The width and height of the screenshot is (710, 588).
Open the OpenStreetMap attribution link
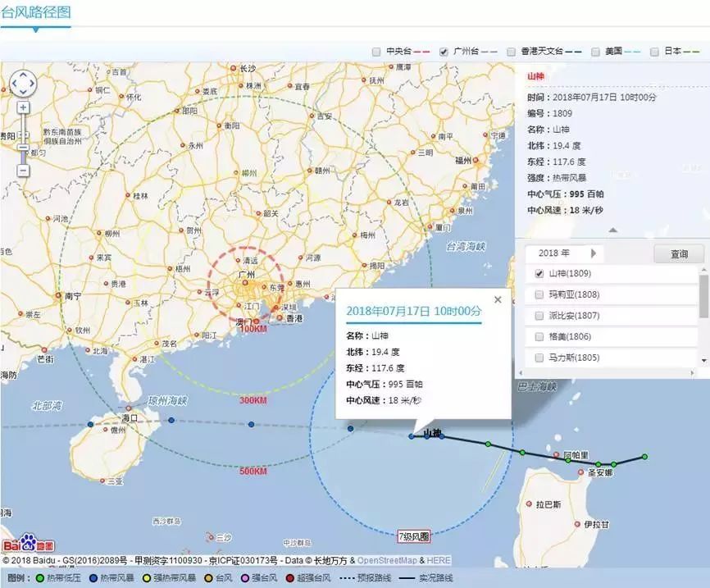tap(387, 560)
